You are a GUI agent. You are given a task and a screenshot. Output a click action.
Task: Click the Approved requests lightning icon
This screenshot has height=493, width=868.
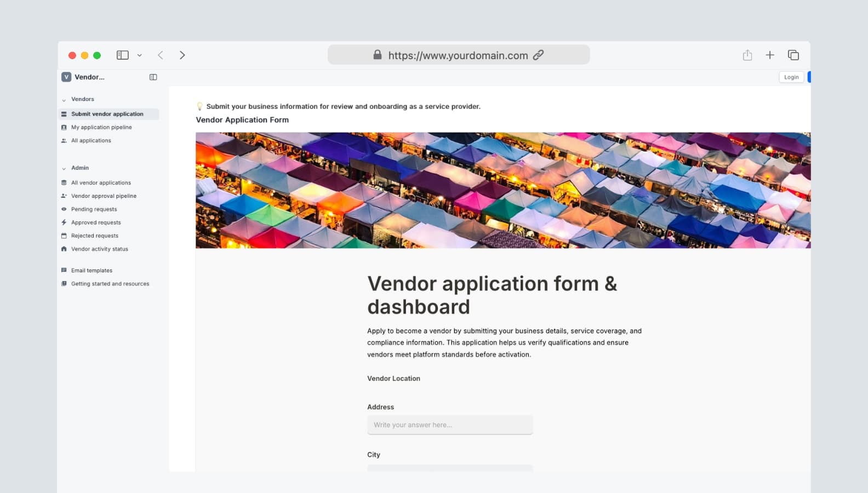[64, 222]
